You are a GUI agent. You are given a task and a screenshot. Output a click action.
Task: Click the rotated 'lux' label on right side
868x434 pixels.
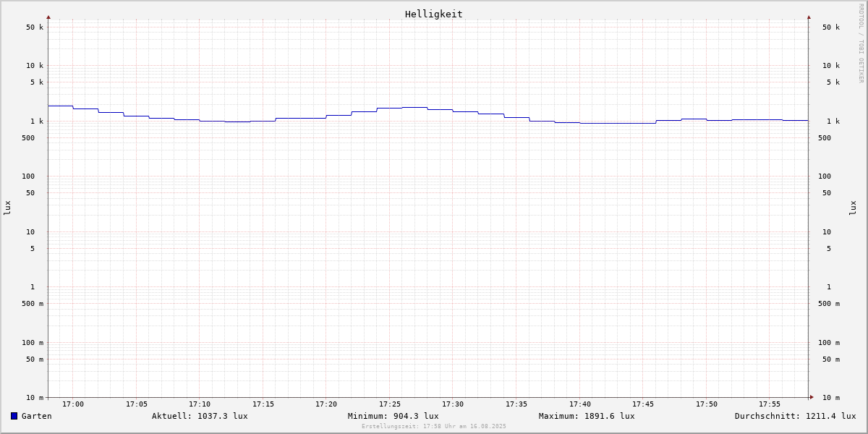tap(853, 208)
